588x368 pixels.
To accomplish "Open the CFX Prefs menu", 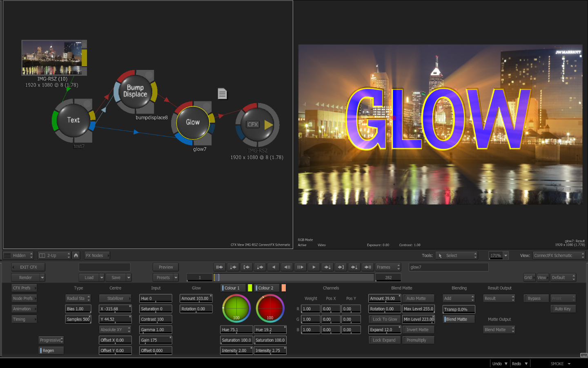I will click(x=24, y=288).
